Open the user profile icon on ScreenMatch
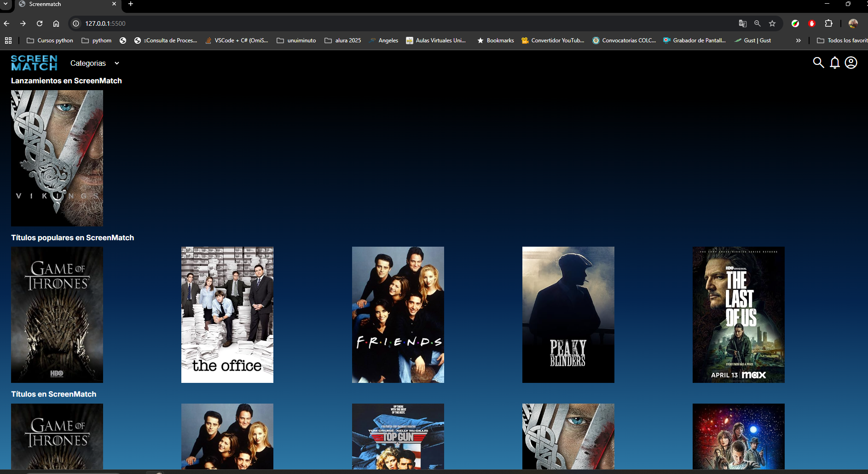 [x=851, y=63]
